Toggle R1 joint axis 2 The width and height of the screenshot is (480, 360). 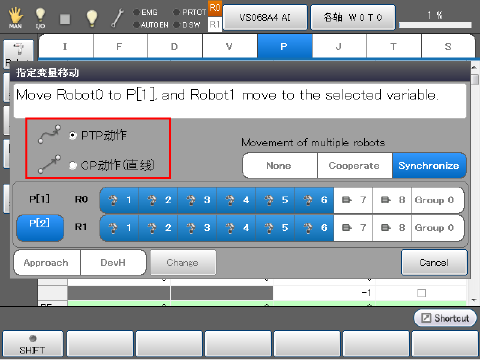(158, 228)
